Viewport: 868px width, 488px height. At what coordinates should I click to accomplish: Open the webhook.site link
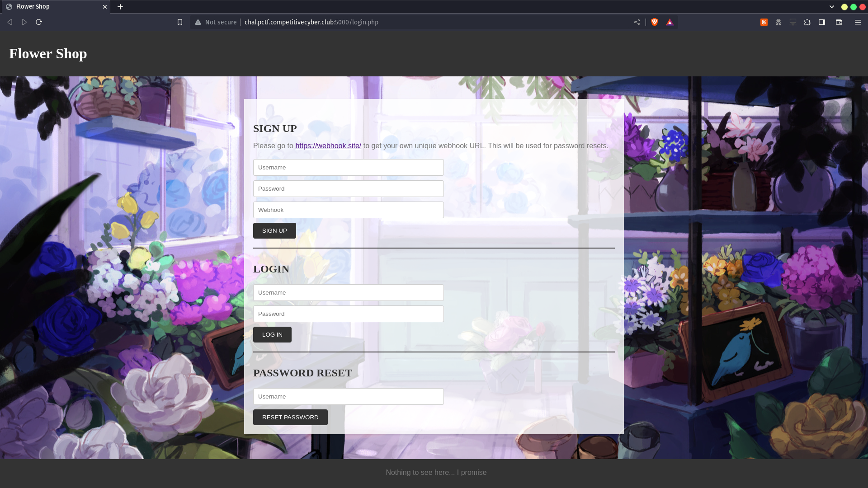tap(328, 145)
